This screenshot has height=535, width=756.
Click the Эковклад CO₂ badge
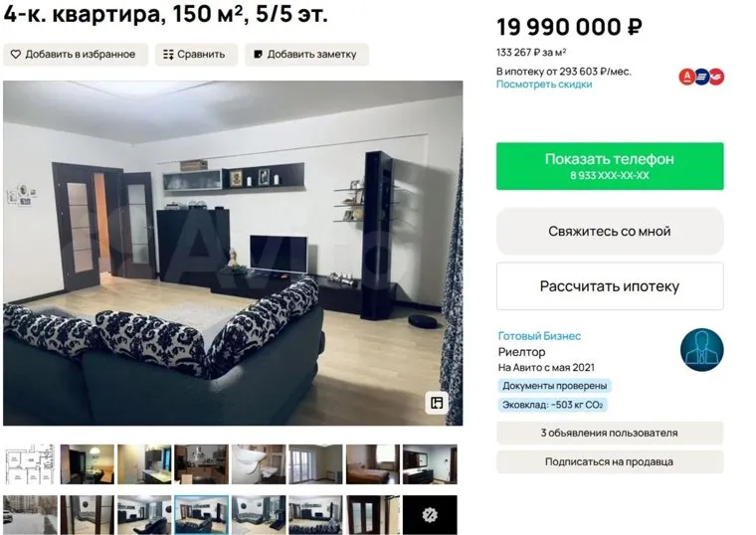552,405
